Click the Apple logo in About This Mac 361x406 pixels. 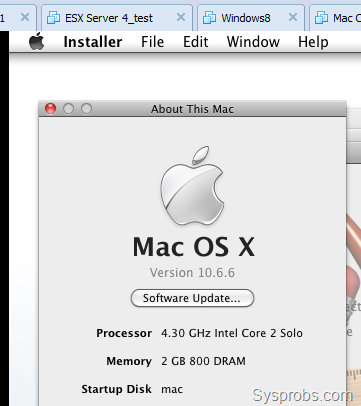click(x=192, y=185)
